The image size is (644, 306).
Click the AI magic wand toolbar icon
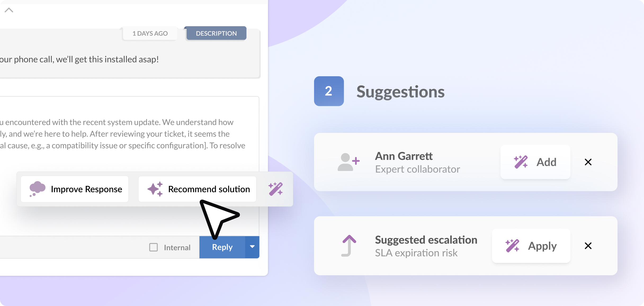pyautogui.click(x=275, y=189)
